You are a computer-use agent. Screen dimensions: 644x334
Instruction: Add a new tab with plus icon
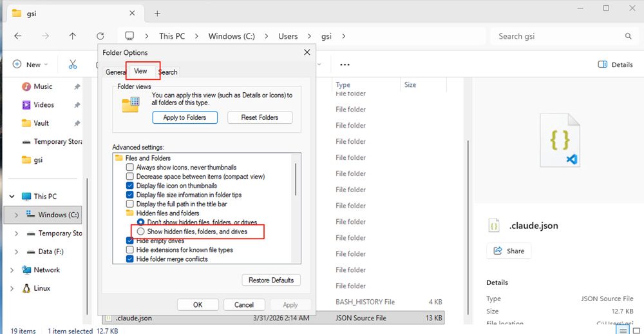[x=157, y=14]
